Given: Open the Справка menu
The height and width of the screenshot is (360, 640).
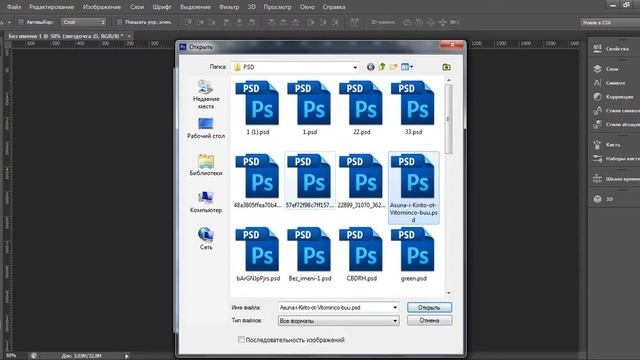Looking at the screenshot, I should [x=334, y=7].
